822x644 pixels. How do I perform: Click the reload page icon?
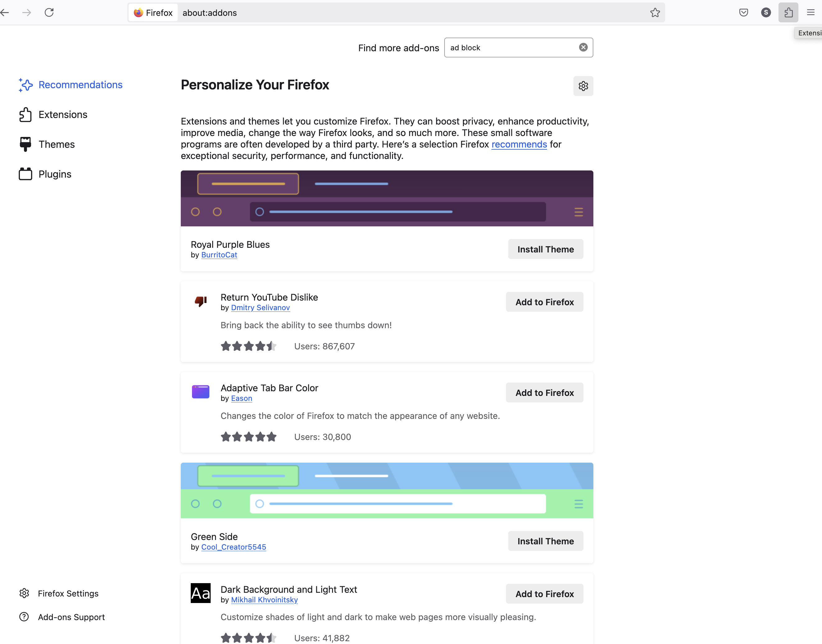[x=49, y=12]
